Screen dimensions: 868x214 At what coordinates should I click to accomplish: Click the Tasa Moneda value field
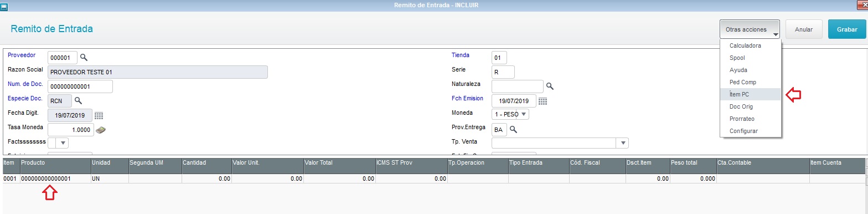(x=70, y=130)
